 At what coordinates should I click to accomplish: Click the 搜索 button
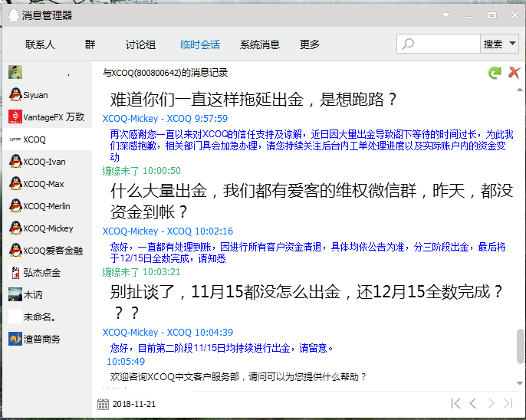click(x=492, y=44)
